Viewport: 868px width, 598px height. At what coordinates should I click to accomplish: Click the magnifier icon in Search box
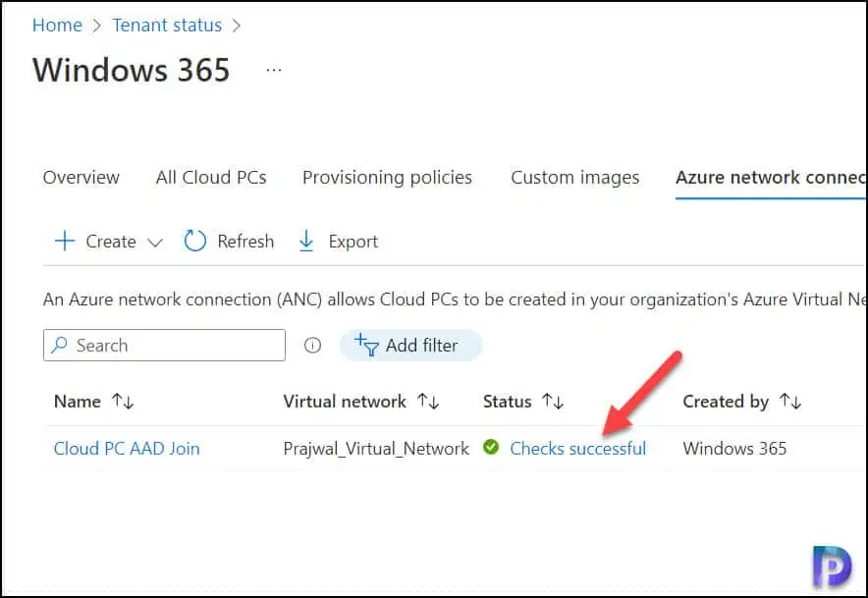tap(59, 345)
